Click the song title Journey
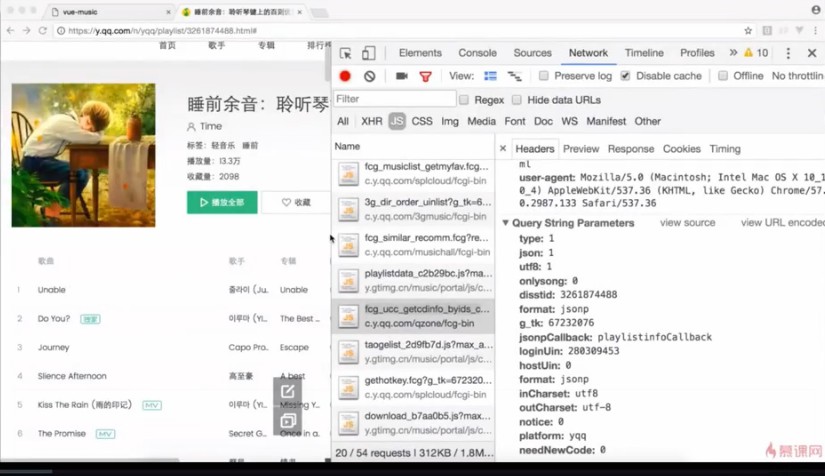 [x=53, y=348]
